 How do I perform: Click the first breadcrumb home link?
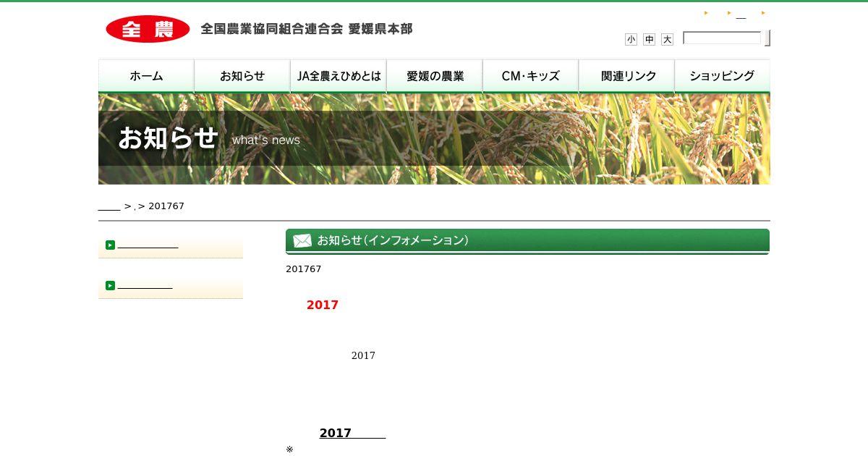click(x=109, y=206)
